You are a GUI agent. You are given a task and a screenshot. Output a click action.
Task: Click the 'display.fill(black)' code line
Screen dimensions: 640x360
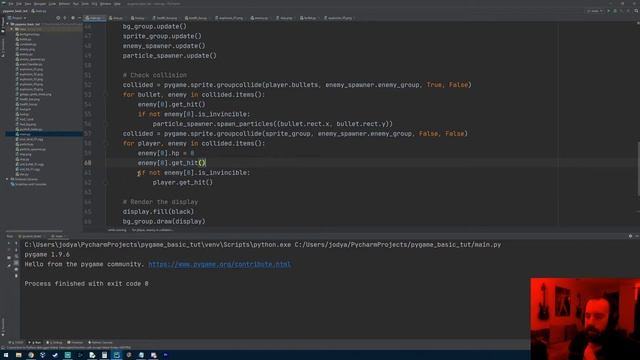click(158, 211)
